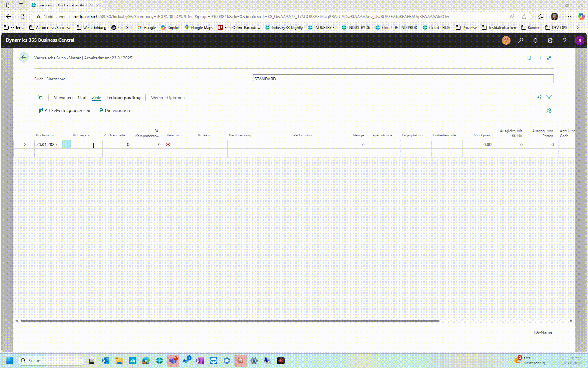Image resolution: width=588 pixels, height=368 pixels.
Task: Click the horizontal scrollbar thumb
Action: [230, 321]
